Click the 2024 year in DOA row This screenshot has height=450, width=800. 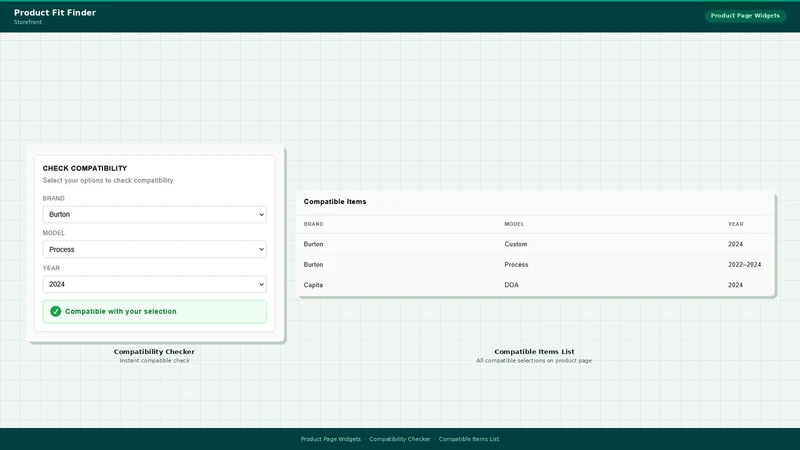[735, 285]
